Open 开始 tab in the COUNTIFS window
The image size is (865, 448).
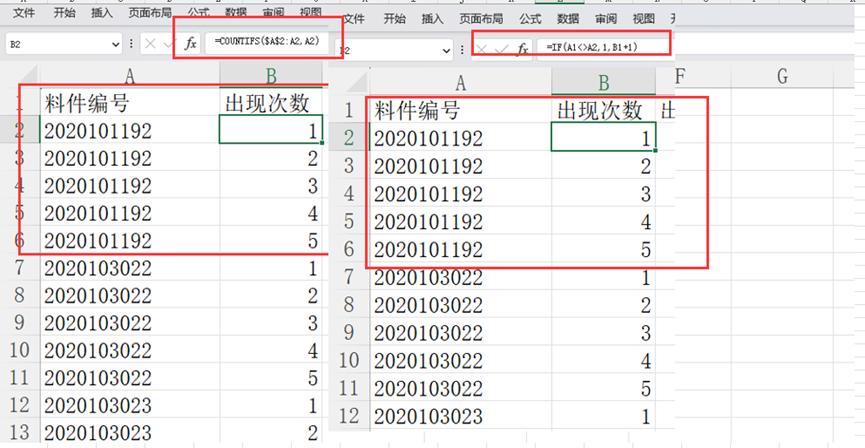point(65,13)
